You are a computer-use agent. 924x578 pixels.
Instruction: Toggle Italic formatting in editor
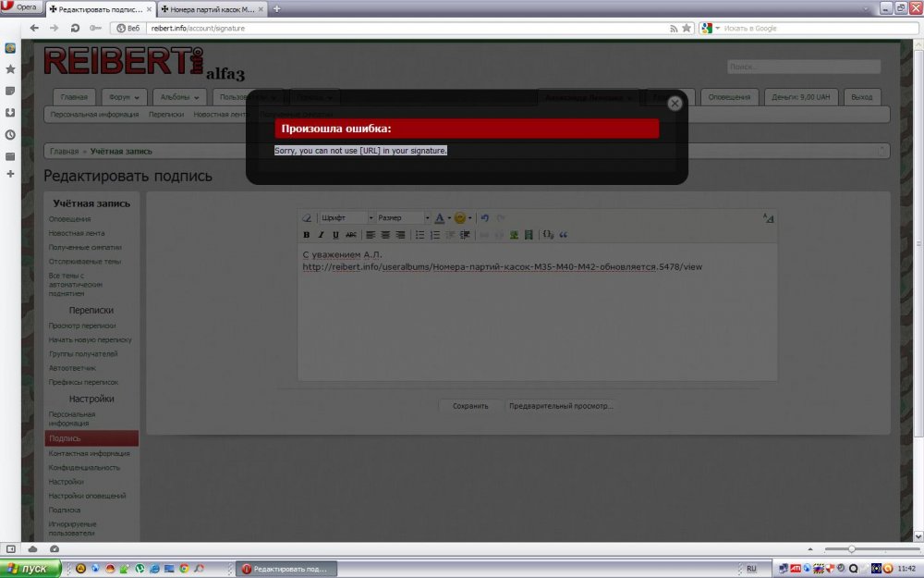point(322,235)
